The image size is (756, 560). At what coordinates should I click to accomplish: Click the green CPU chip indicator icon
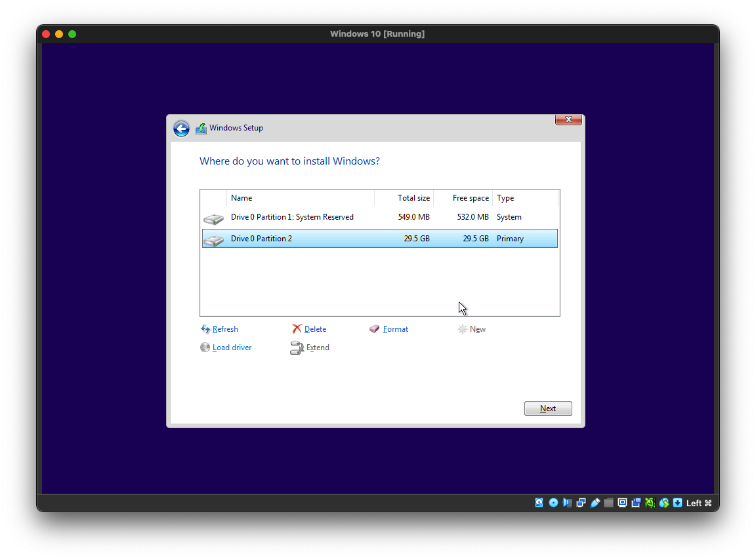click(650, 503)
